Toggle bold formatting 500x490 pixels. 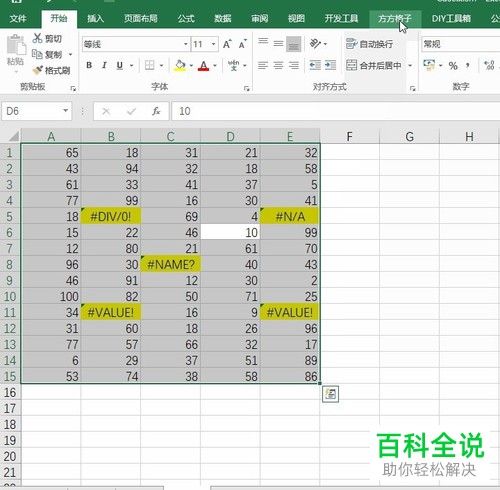[89, 65]
